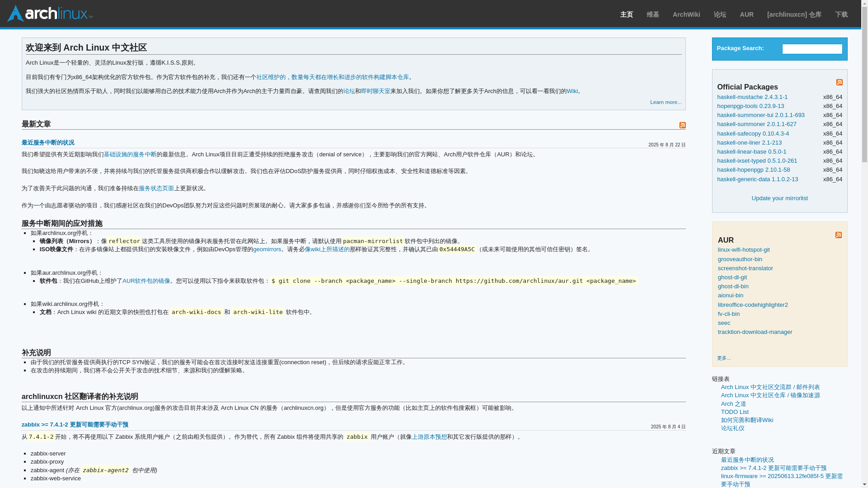This screenshot has height=488, width=868.
Task: Open the AUR软件包的镜像 link
Action: pos(146,281)
